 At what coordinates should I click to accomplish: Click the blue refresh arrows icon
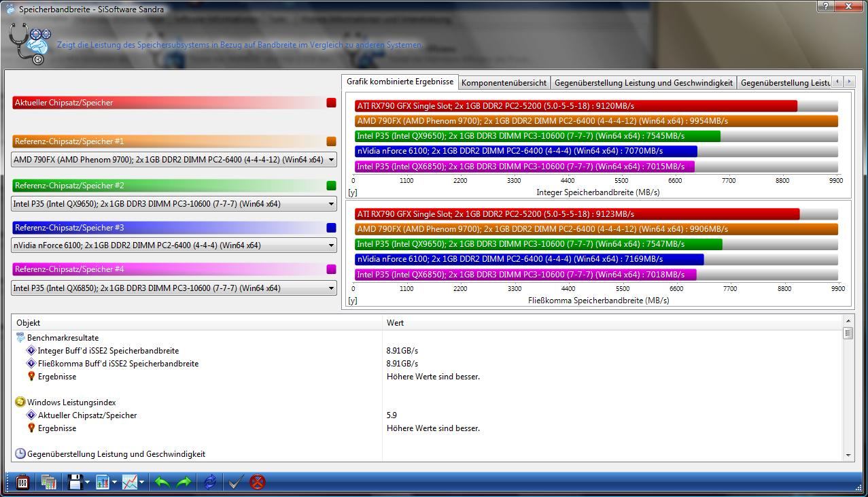click(210, 482)
